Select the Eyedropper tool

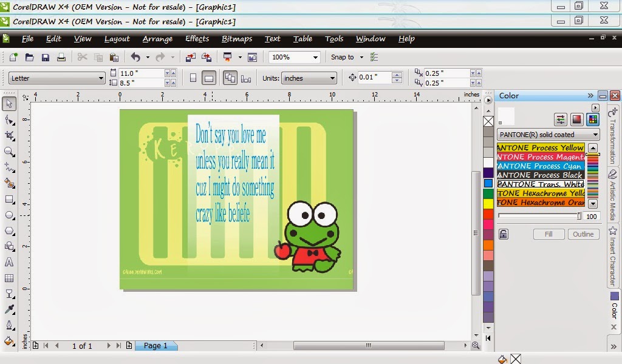9,309
